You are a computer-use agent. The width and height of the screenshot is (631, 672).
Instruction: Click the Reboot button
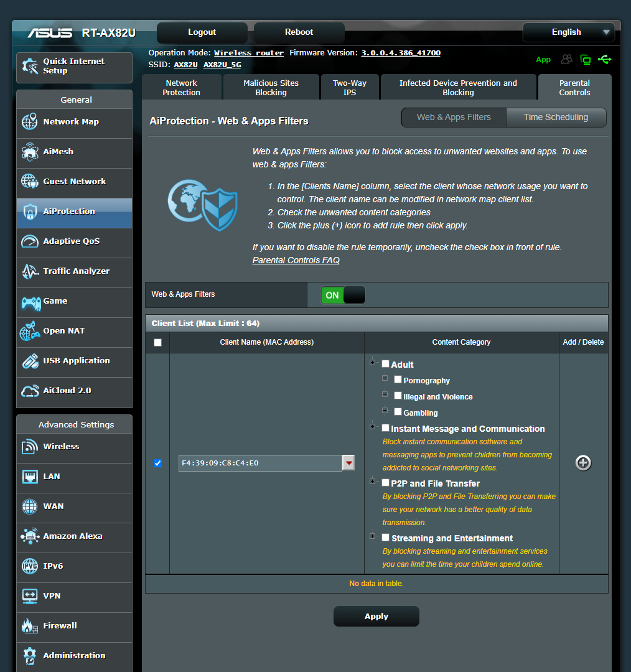tap(299, 32)
